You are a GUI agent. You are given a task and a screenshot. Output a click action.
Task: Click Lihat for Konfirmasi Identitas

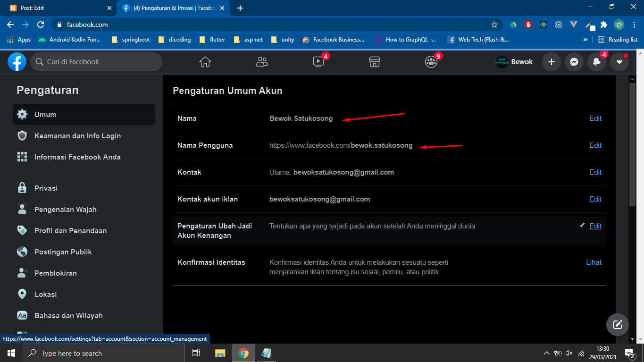pyautogui.click(x=594, y=262)
